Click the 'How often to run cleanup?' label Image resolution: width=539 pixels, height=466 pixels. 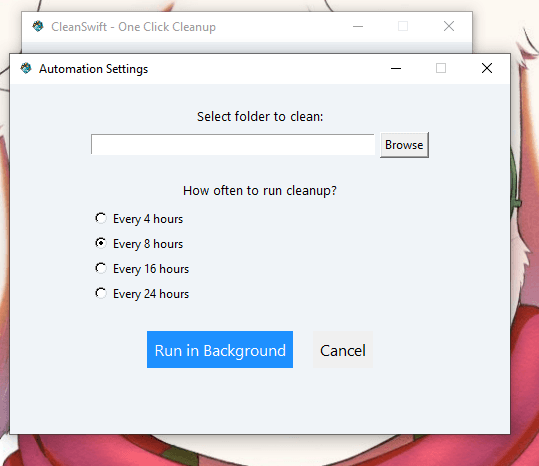(260, 190)
